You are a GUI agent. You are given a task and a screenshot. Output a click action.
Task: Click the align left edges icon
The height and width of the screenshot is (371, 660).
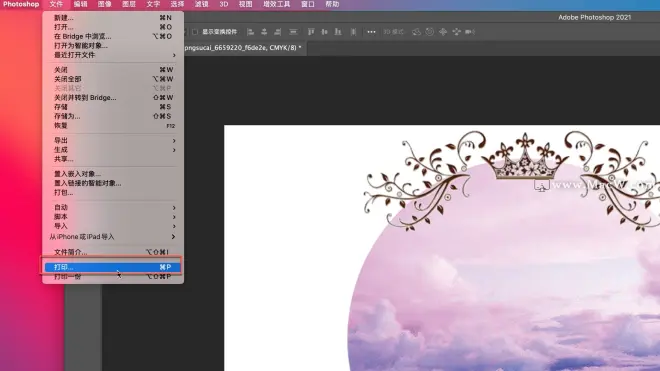coord(250,32)
